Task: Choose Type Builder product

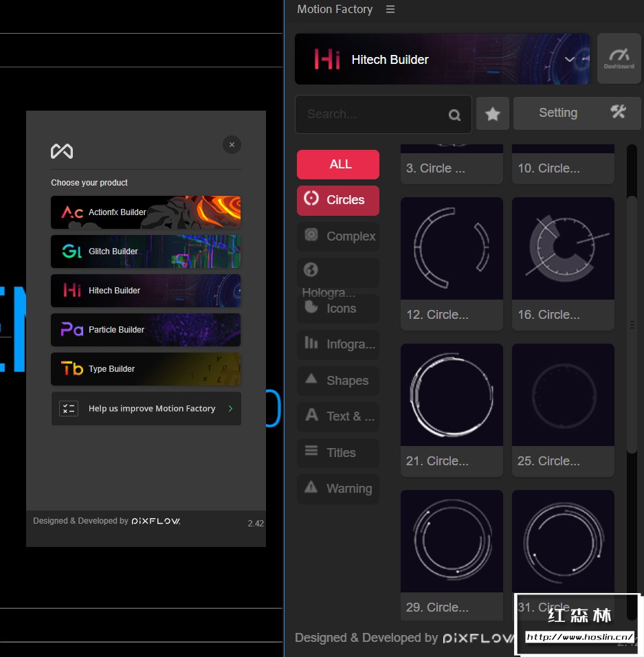Action: pyautogui.click(x=146, y=369)
